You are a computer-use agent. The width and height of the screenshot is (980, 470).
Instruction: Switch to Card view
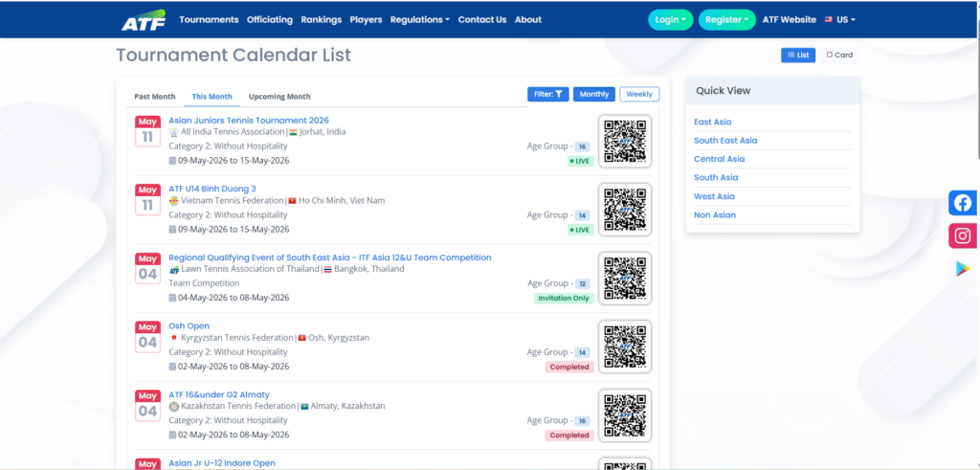pos(839,55)
